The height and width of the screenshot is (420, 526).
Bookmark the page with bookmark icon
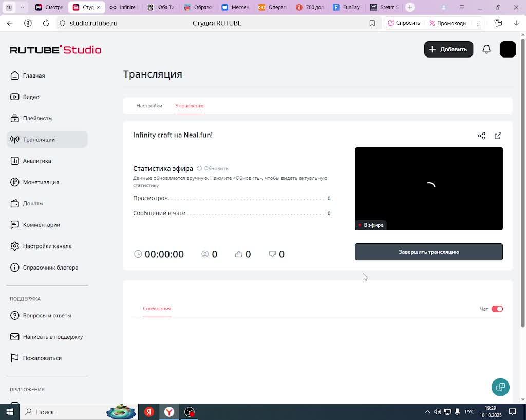pos(372,23)
